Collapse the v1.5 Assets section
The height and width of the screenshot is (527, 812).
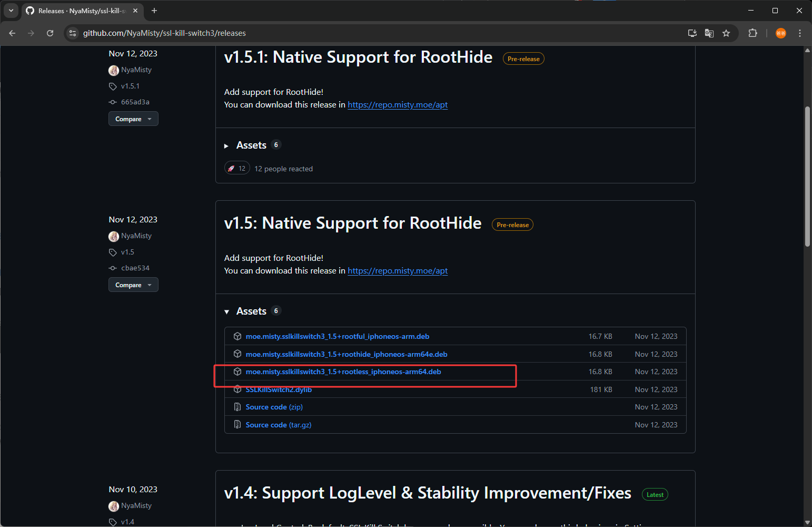pos(252,311)
